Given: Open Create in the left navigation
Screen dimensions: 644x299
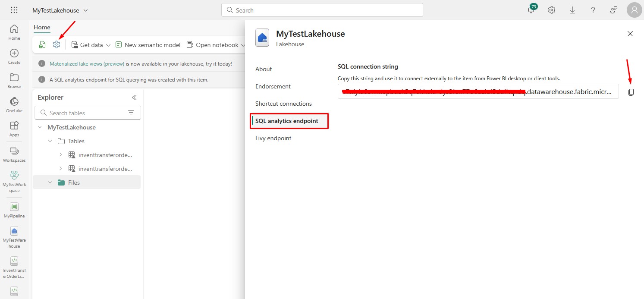Looking at the screenshot, I should coord(14,57).
